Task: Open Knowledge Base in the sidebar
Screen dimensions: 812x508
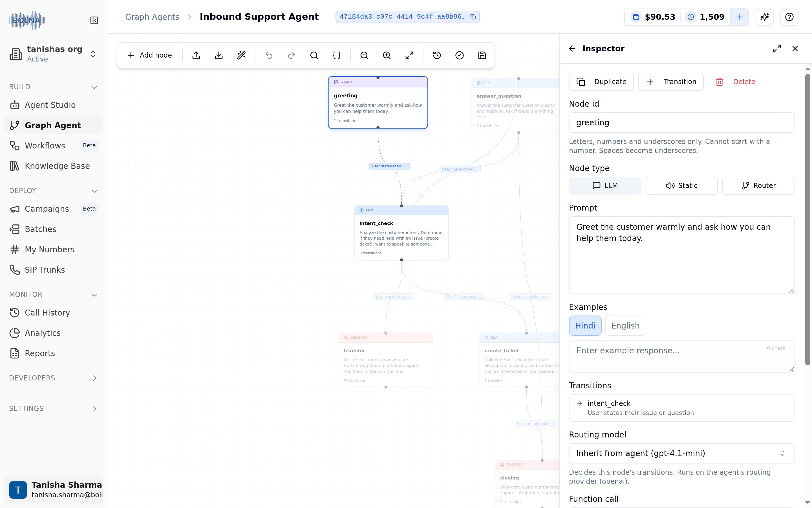Action: click(54, 166)
